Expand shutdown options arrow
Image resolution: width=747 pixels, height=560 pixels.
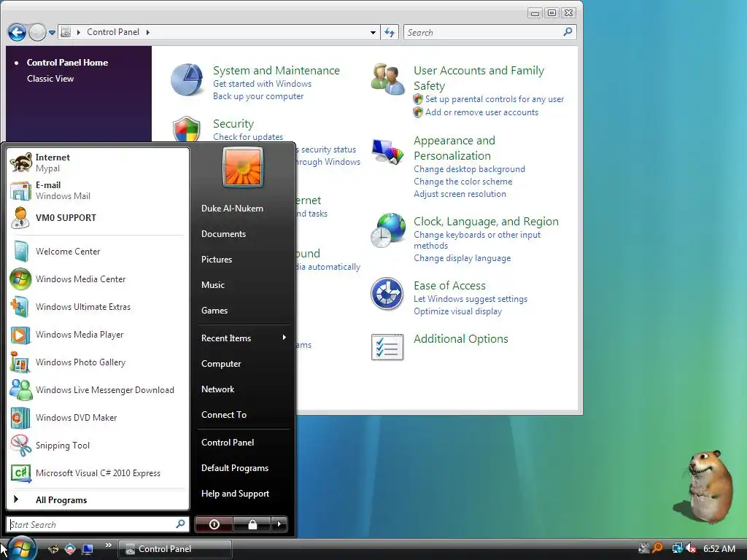pyautogui.click(x=279, y=524)
